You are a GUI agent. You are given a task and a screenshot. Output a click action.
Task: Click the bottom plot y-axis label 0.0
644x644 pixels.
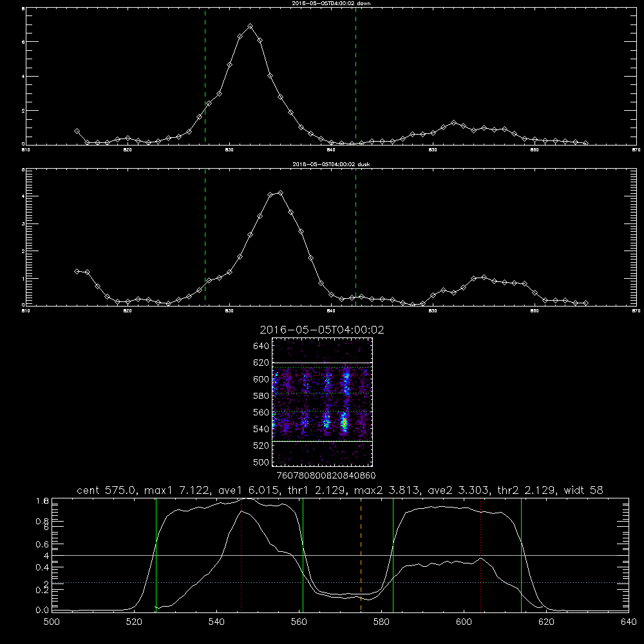click(43, 611)
